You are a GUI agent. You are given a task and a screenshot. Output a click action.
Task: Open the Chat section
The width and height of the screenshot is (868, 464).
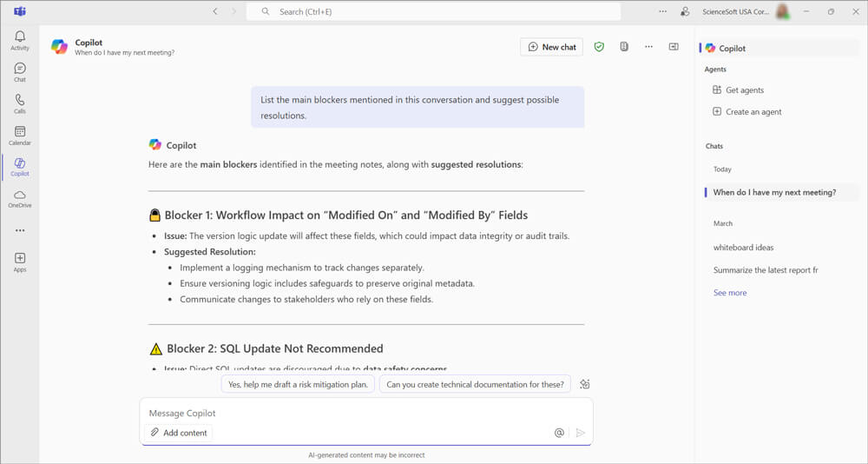tap(19, 72)
